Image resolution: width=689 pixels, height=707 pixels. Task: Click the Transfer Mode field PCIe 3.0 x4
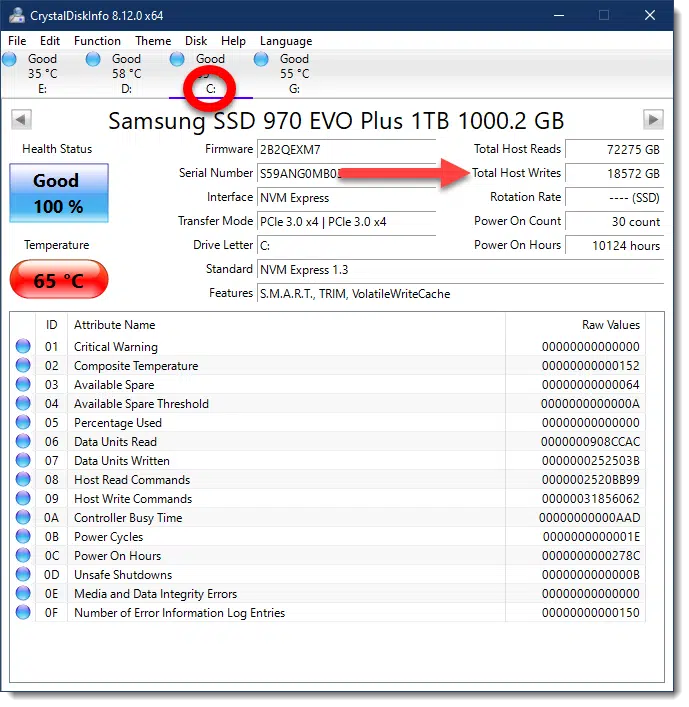point(346,221)
